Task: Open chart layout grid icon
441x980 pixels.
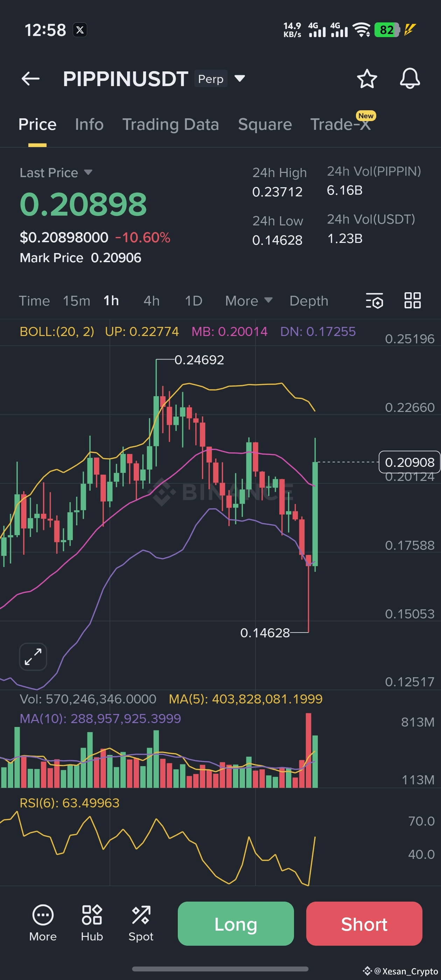Action: (x=412, y=301)
